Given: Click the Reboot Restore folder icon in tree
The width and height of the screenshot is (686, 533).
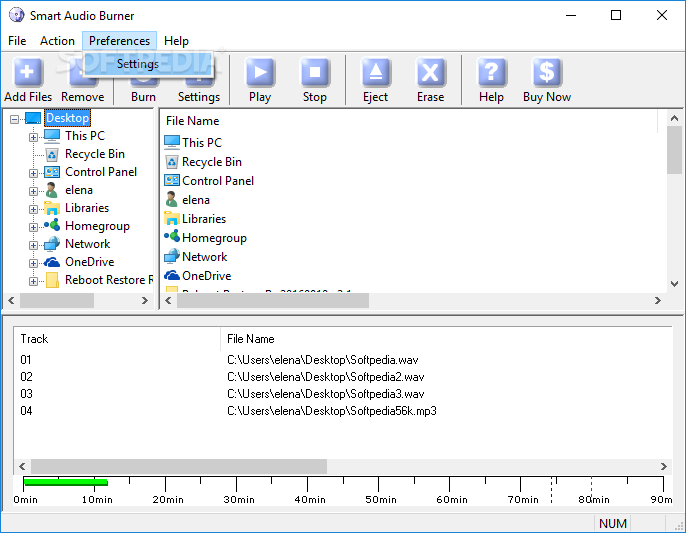Looking at the screenshot, I should tap(52, 280).
